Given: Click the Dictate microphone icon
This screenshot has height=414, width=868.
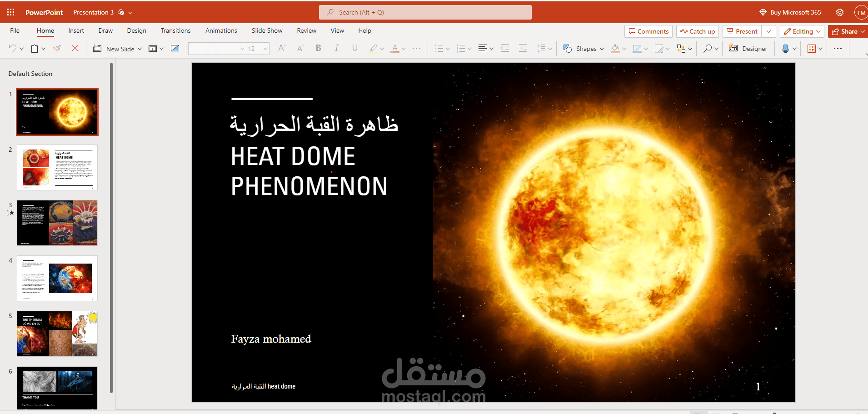Looking at the screenshot, I should [x=785, y=48].
